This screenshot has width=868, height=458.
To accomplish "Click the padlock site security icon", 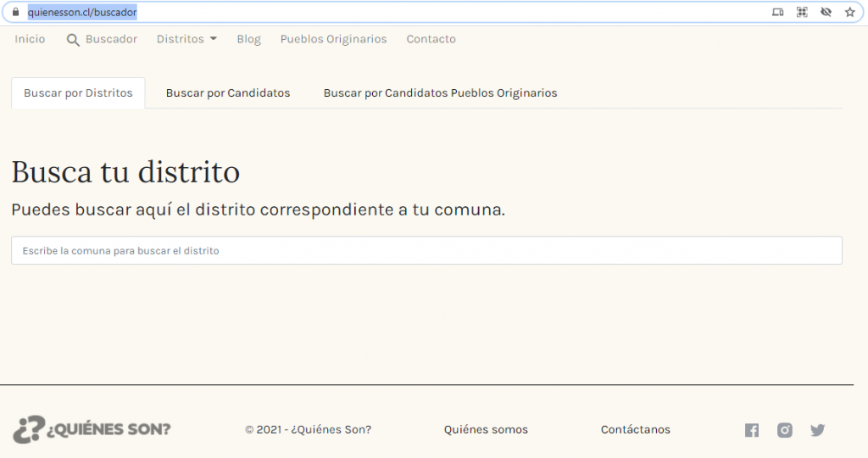I will [x=14, y=13].
